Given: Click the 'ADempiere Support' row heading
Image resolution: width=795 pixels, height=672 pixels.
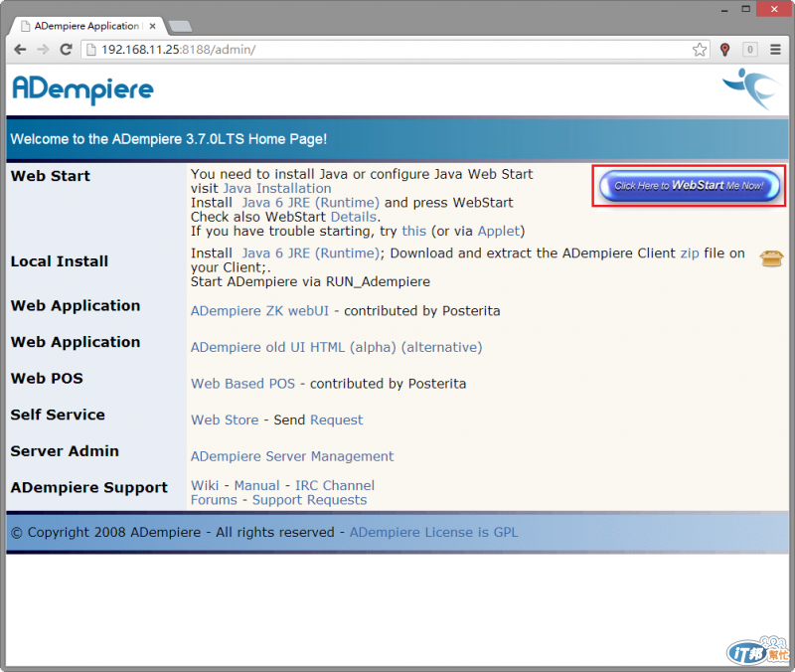Looking at the screenshot, I should [x=89, y=487].
